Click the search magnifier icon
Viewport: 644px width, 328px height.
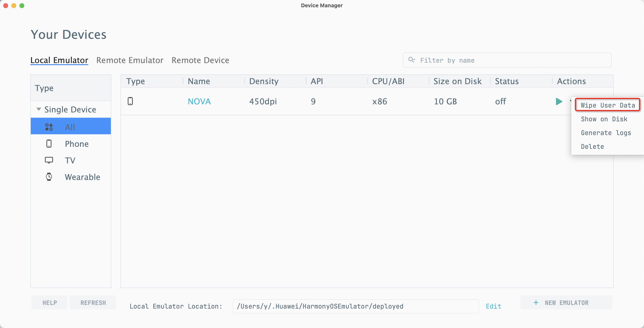pyautogui.click(x=411, y=60)
